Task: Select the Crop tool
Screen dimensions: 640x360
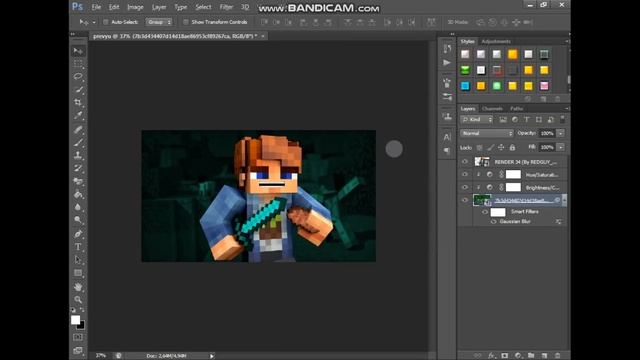Action: tap(78, 102)
